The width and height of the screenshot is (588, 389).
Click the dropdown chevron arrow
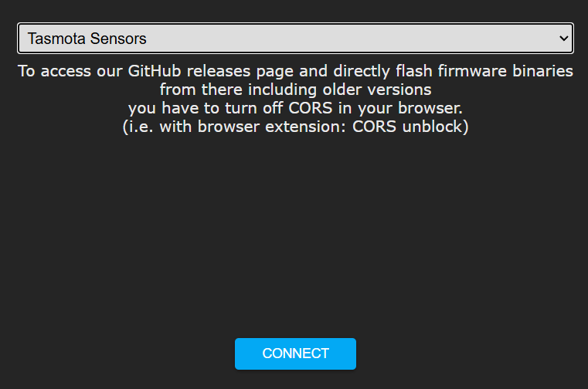click(x=563, y=38)
